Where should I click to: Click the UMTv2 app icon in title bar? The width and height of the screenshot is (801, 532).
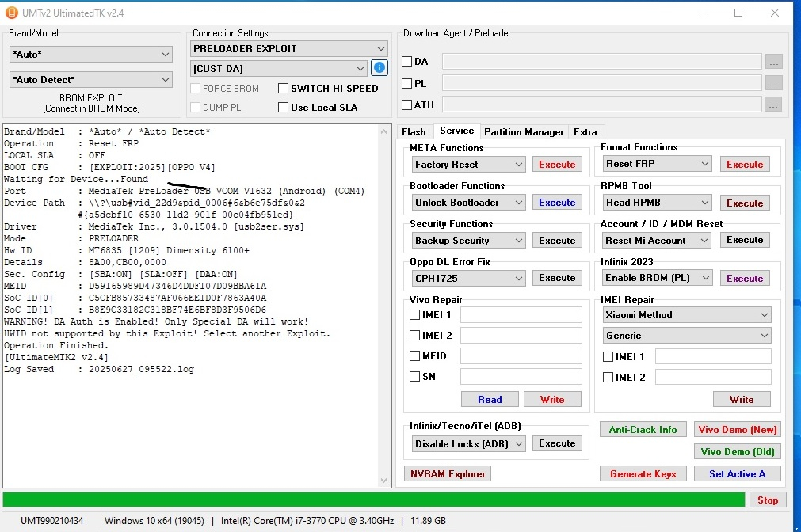pos(11,13)
